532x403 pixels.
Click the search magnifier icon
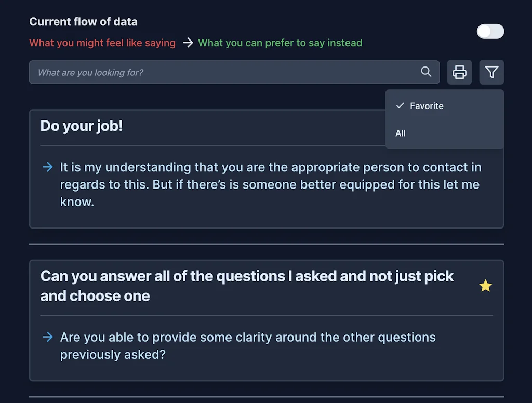426,72
